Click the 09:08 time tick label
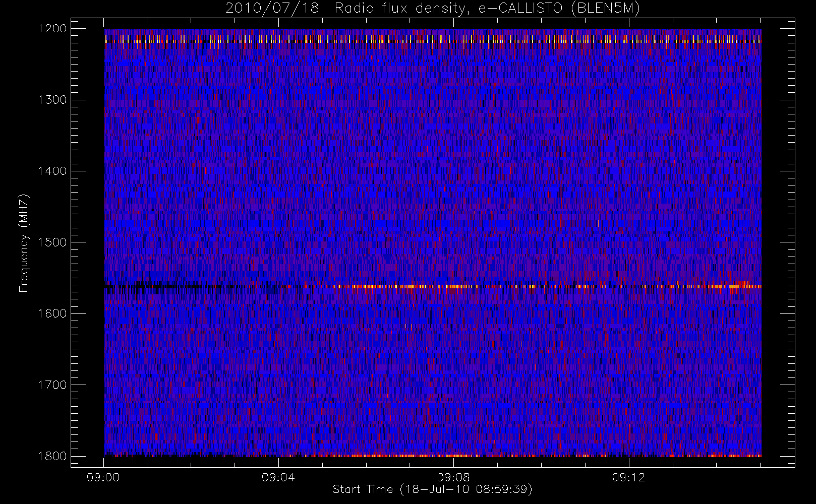This screenshot has height=504, width=816. (453, 477)
